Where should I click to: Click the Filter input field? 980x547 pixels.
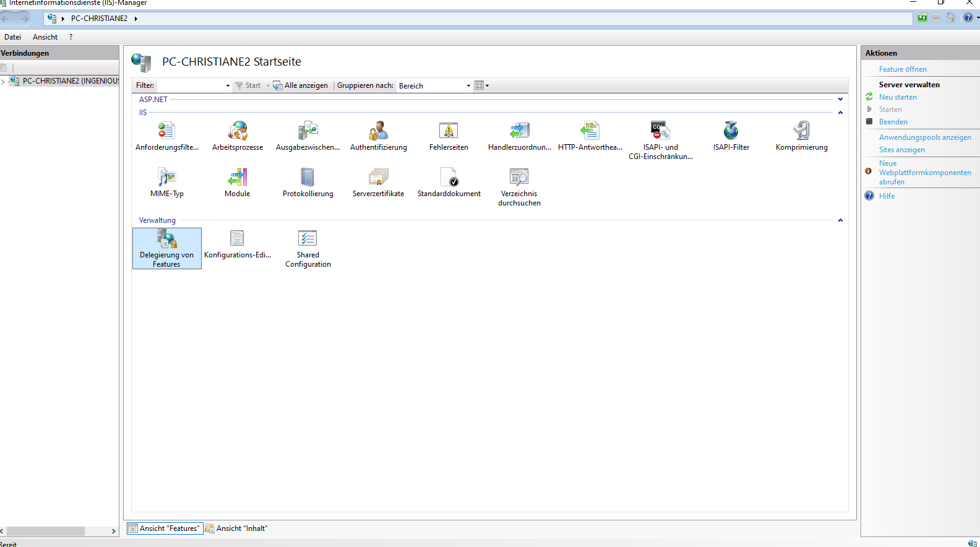[x=191, y=86]
